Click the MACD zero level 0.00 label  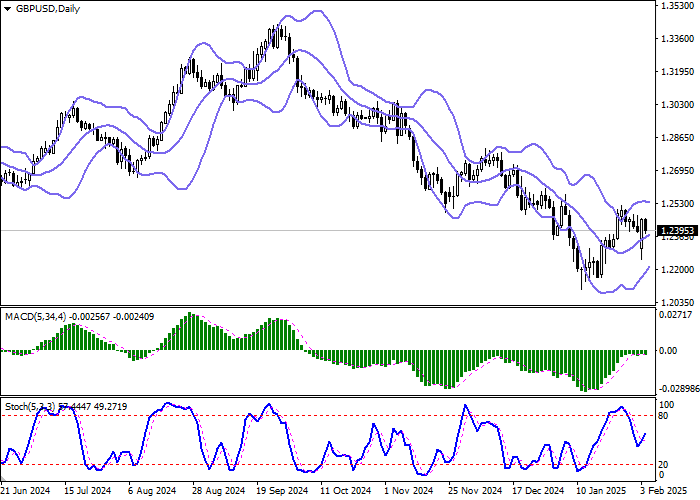click(669, 351)
